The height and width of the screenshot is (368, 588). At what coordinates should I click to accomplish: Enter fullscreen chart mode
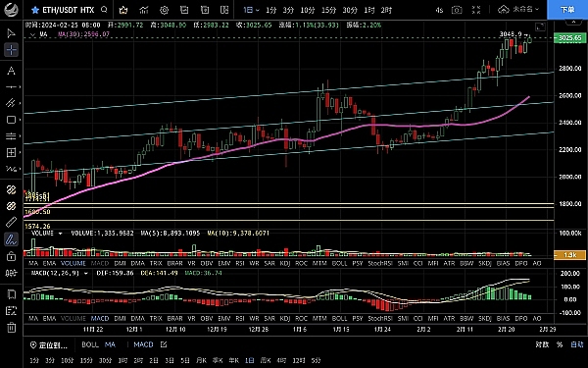[476, 10]
